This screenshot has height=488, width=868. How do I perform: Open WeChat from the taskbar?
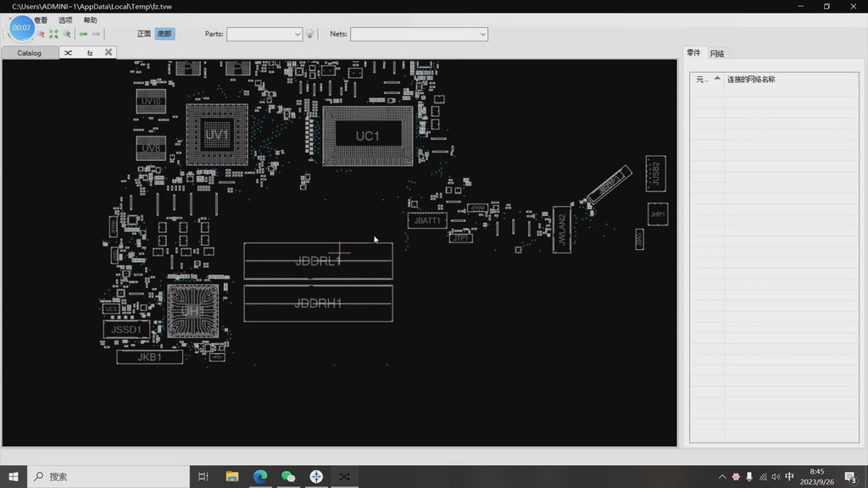point(288,477)
